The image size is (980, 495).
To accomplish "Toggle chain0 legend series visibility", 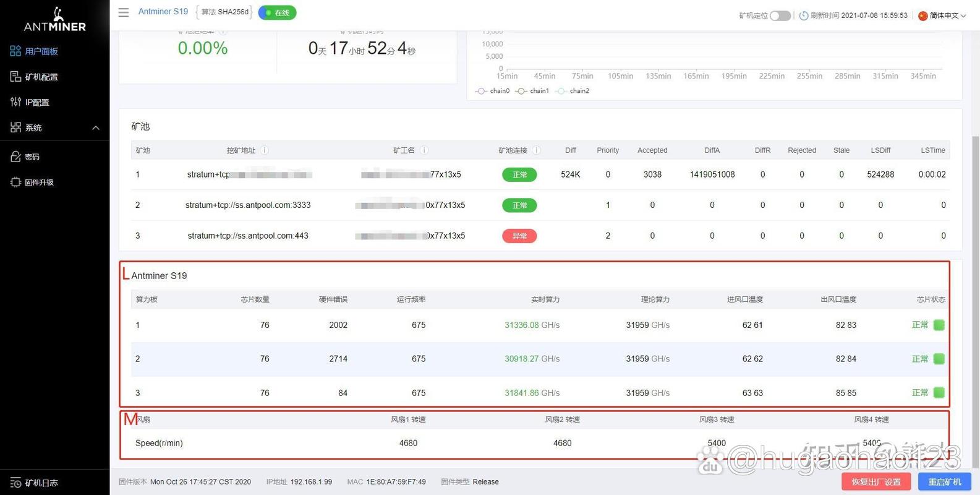I will (x=492, y=91).
